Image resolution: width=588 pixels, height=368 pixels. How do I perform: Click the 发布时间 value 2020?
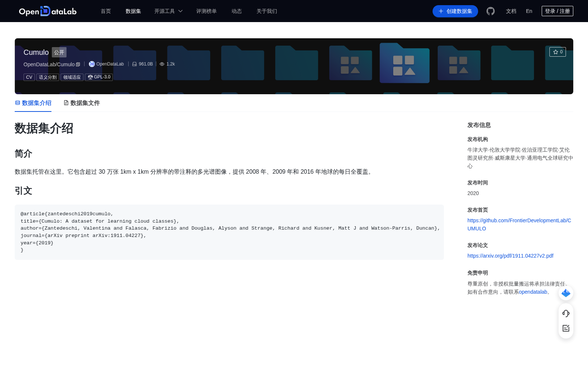pyautogui.click(x=473, y=193)
